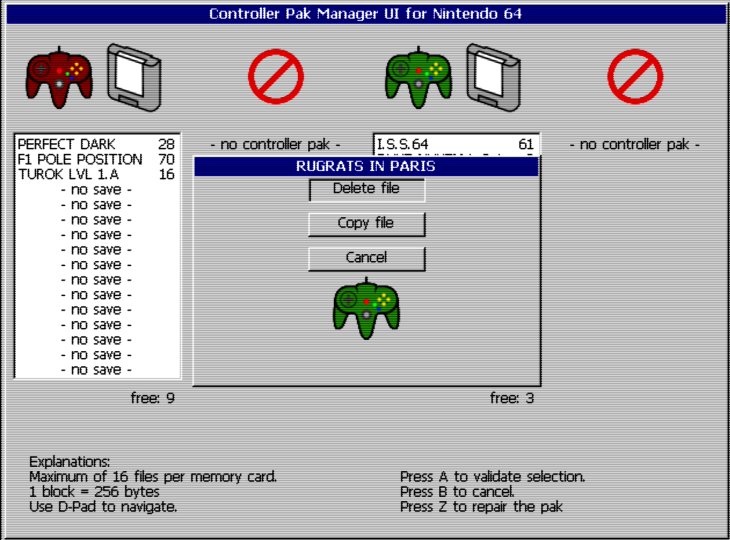Choose Delete file in the dialog
Screen dimensions: 730x540
tap(366, 189)
